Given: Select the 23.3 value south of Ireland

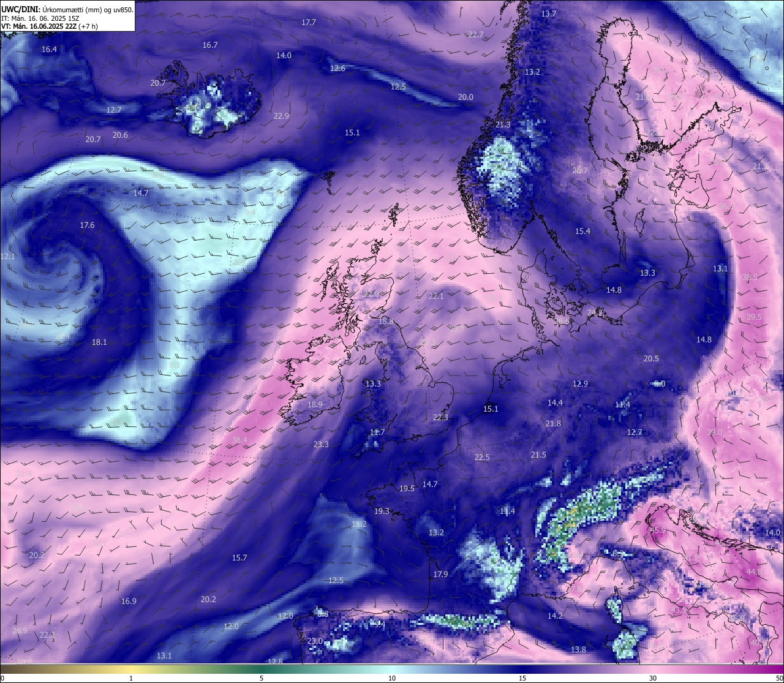Looking at the screenshot, I should pyautogui.click(x=321, y=444).
